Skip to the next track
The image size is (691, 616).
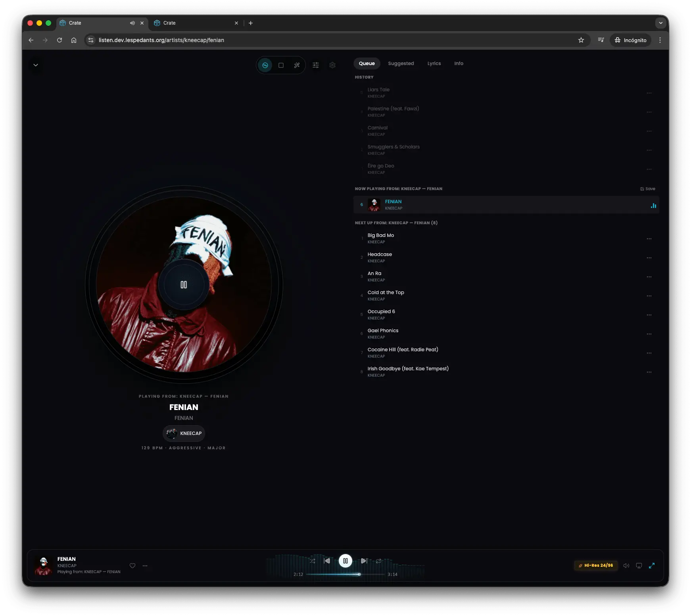(x=364, y=561)
